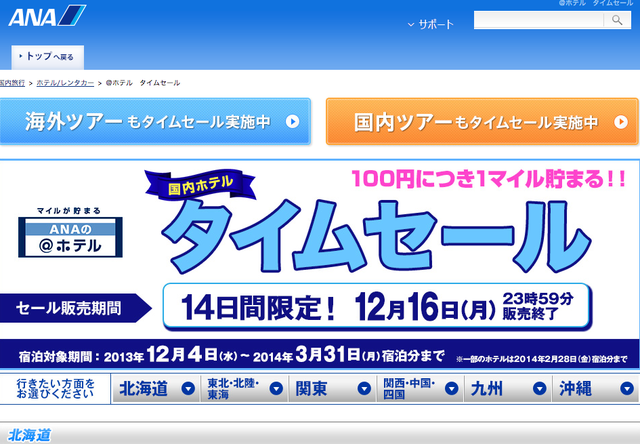Screen dimensions: 640x444
Task: Click the 行きたい方面をお選びください label
Action: [x=55, y=388]
